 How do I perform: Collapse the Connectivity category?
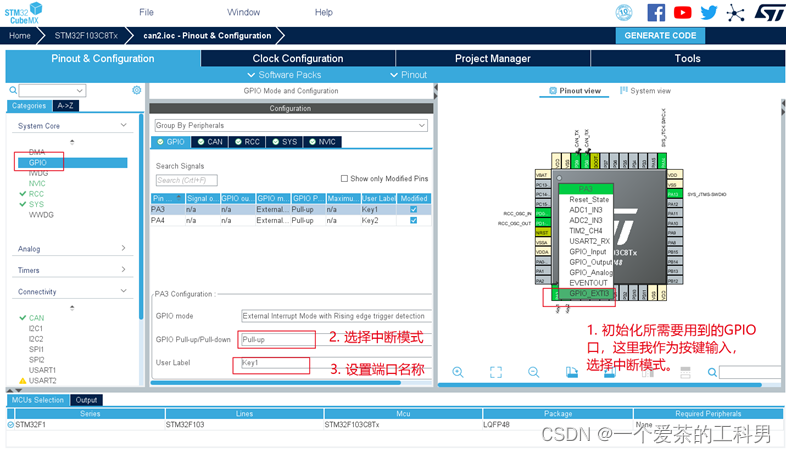[x=124, y=291]
